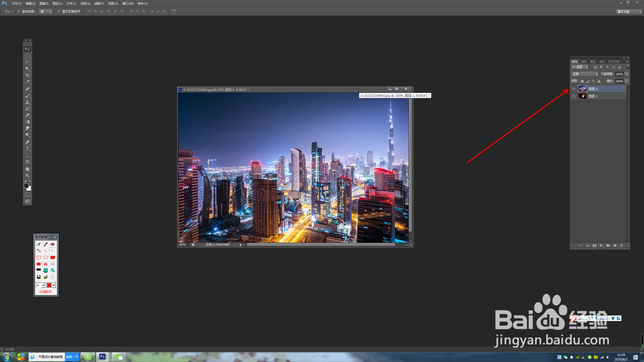Image resolution: width=644 pixels, height=362 pixels.
Task: Enable the 自动选择 checkbox
Action: (x=19, y=11)
